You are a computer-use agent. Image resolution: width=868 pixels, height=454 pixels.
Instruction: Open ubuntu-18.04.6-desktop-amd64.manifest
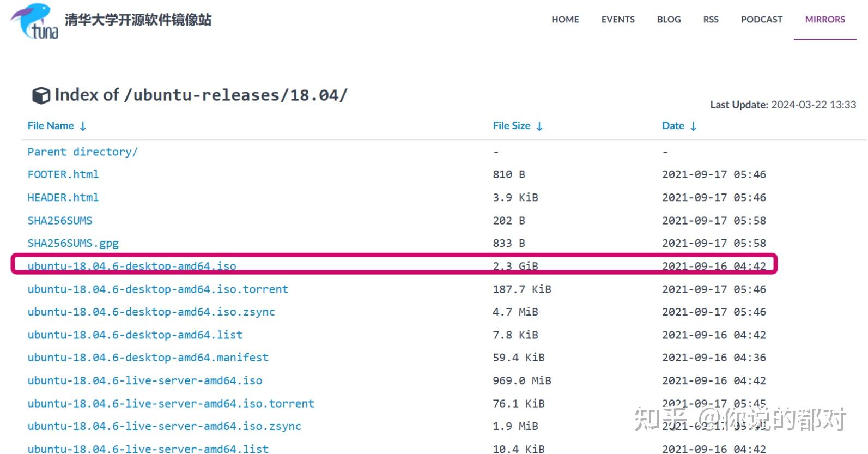click(x=148, y=358)
